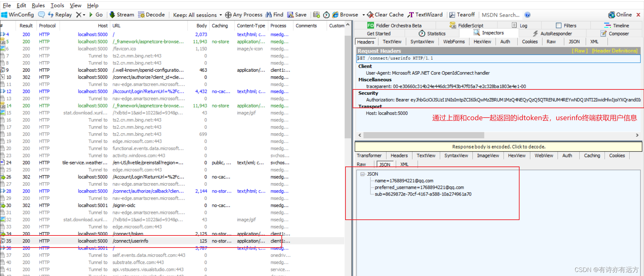
Task: Click request headers horizontal scrollbar
Action: pyautogui.click(x=424, y=135)
